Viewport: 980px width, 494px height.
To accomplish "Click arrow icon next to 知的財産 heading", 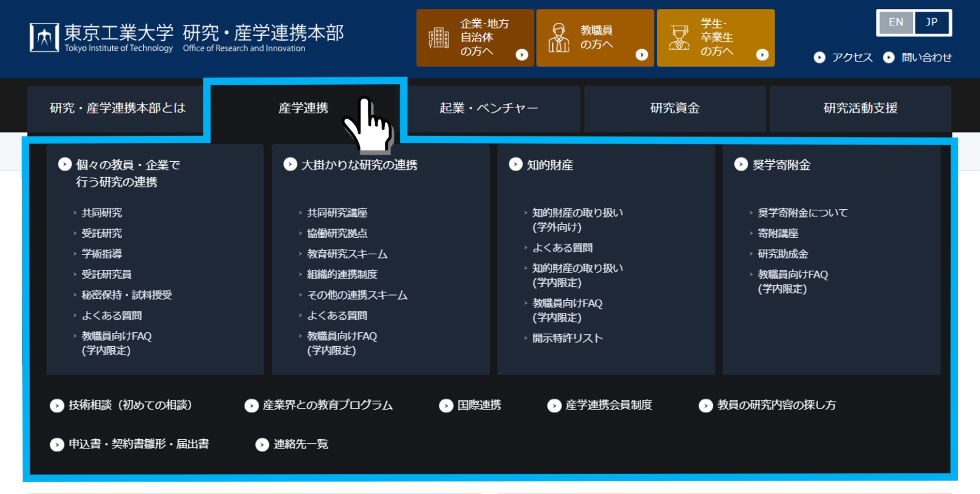I will coord(516,164).
